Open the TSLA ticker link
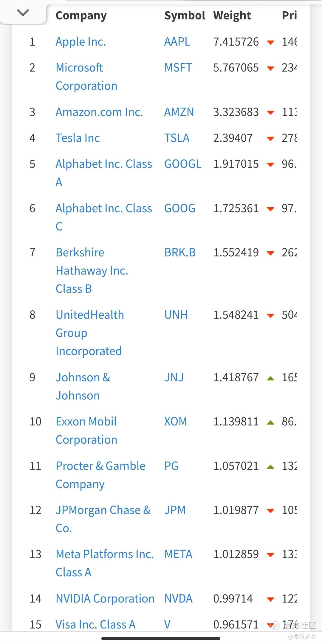The width and height of the screenshot is (322, 644). 177,138
